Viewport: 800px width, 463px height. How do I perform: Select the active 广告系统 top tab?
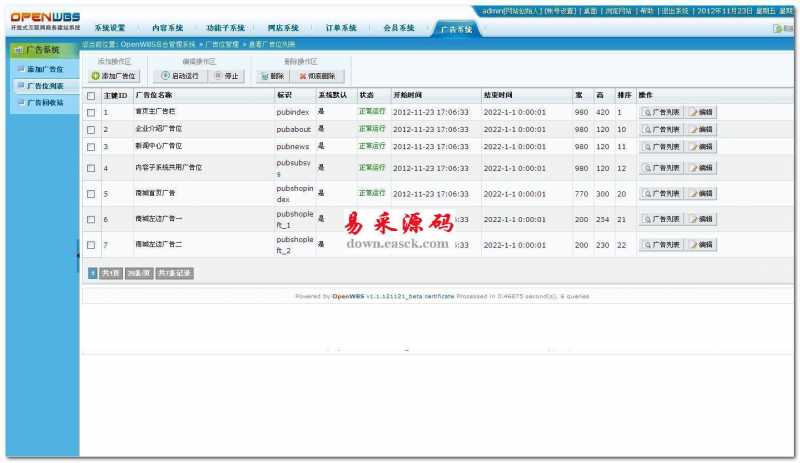[456, 30]
